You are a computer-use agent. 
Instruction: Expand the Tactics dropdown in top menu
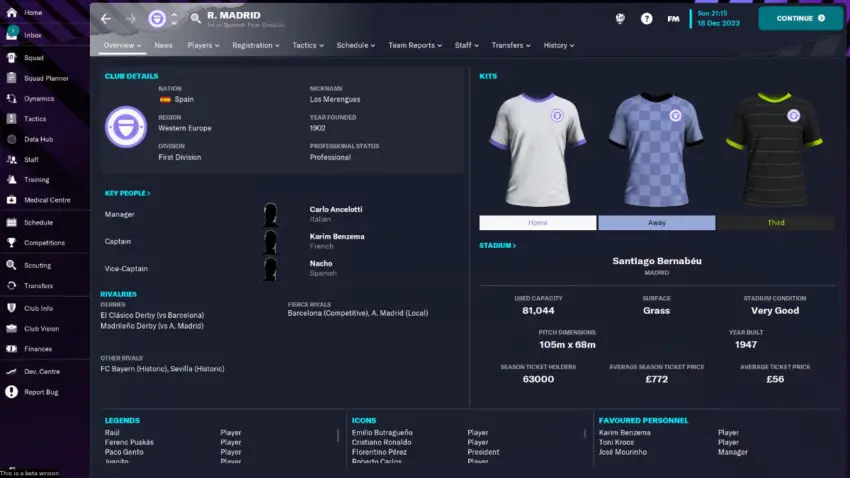308,46
